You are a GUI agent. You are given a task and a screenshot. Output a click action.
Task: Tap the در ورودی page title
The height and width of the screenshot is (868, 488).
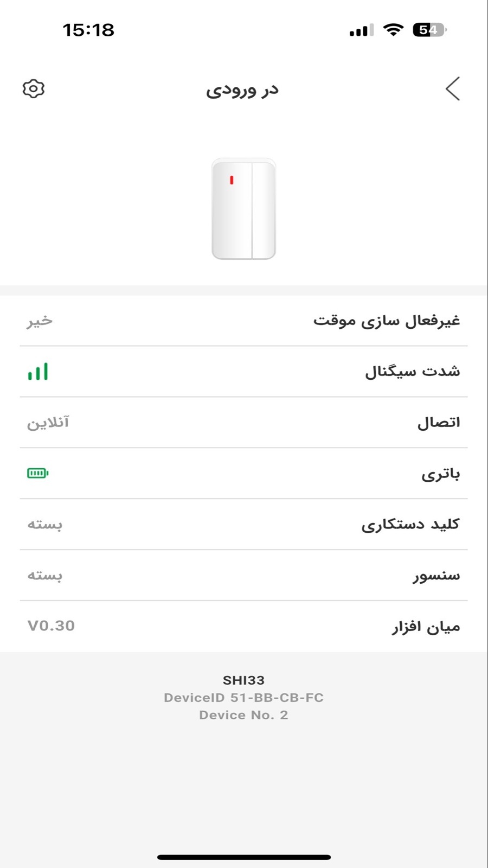coord(242,90)
